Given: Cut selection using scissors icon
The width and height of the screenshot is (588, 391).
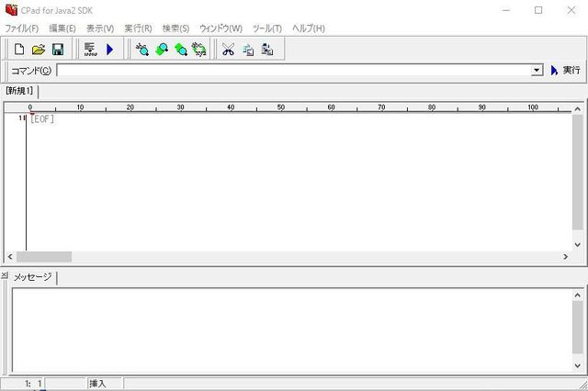Looking at the screenshot, I should pos(228,49).
